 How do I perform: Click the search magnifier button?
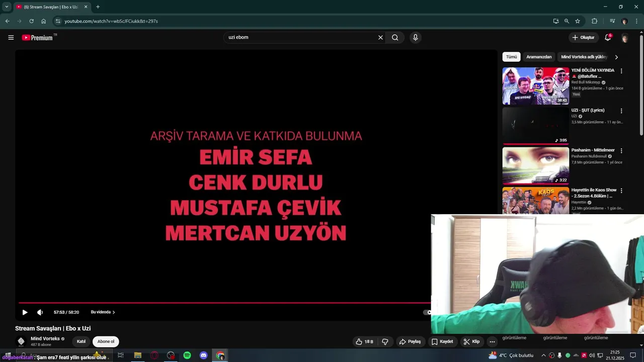[x=395, y=37]
